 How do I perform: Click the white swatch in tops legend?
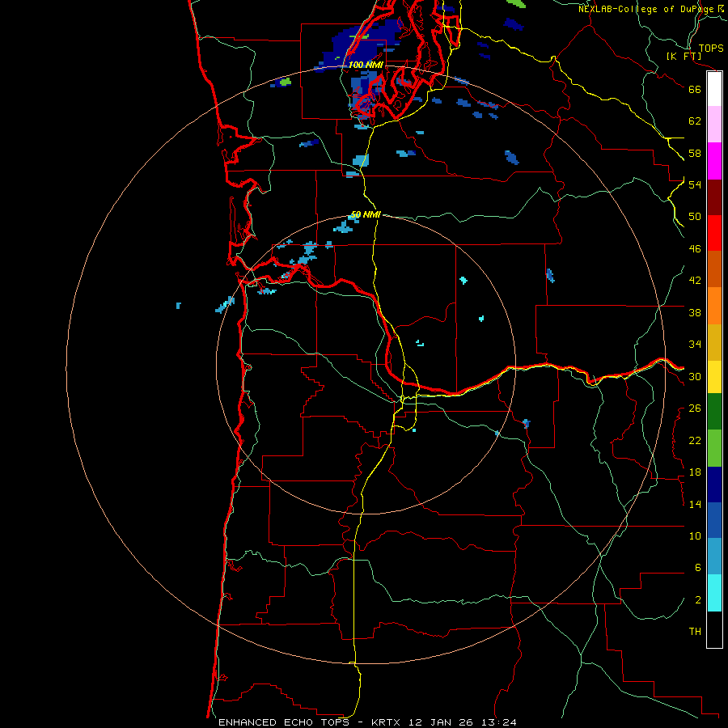pyautogui.click(x=714, y=89)
